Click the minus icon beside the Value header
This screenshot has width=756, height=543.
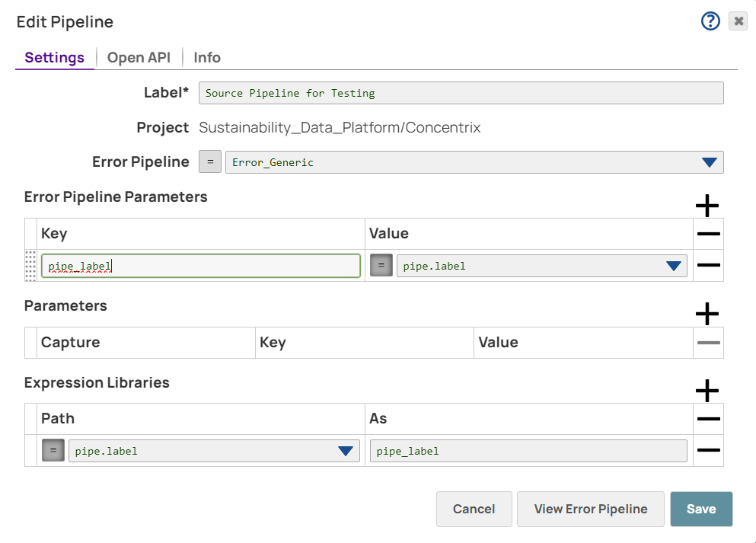pos(707,234)
